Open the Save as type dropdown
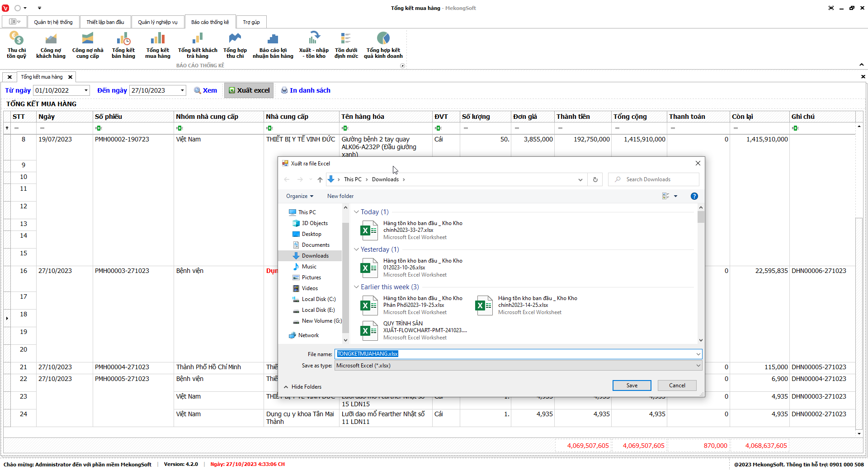Image resolution: width=868 pixels, height=470 pixels. click(x=518, y=366)
